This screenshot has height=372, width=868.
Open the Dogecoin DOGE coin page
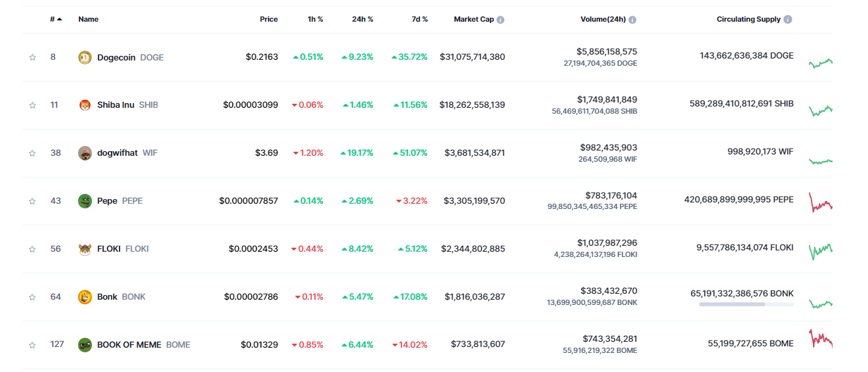131,57
